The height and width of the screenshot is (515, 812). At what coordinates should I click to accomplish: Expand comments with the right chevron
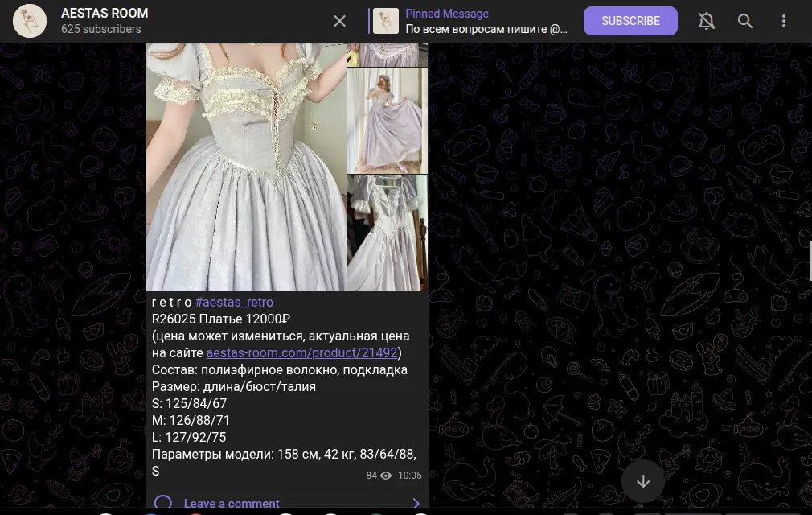coord(416,503)
